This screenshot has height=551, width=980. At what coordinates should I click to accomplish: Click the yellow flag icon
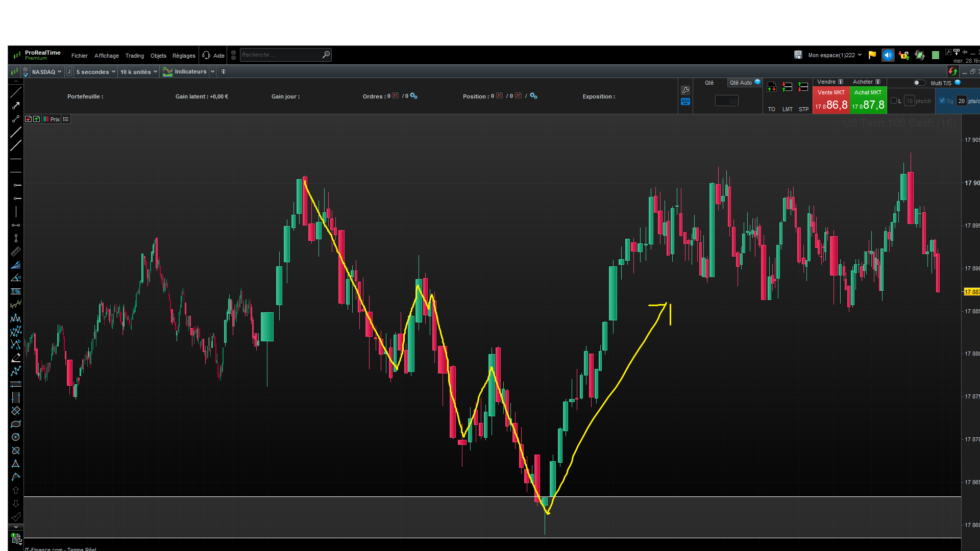pyautogui.click(x=872, y=55)
